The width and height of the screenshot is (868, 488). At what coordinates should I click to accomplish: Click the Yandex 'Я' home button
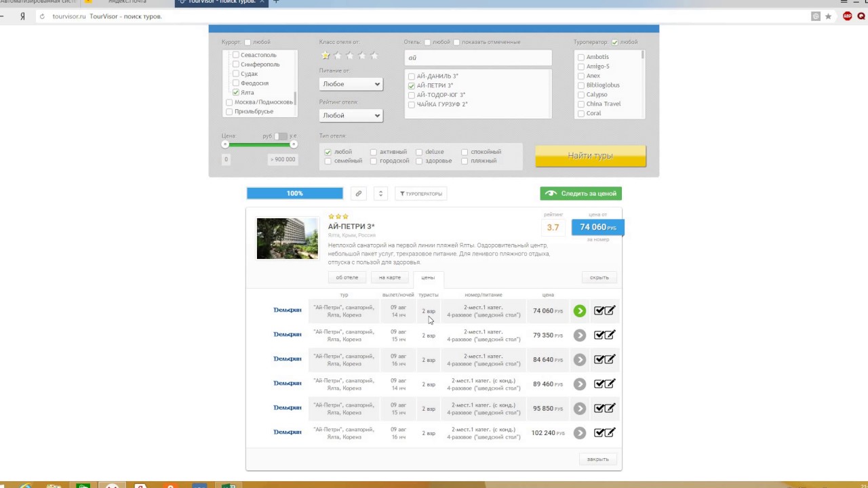[x=22, y=16]
